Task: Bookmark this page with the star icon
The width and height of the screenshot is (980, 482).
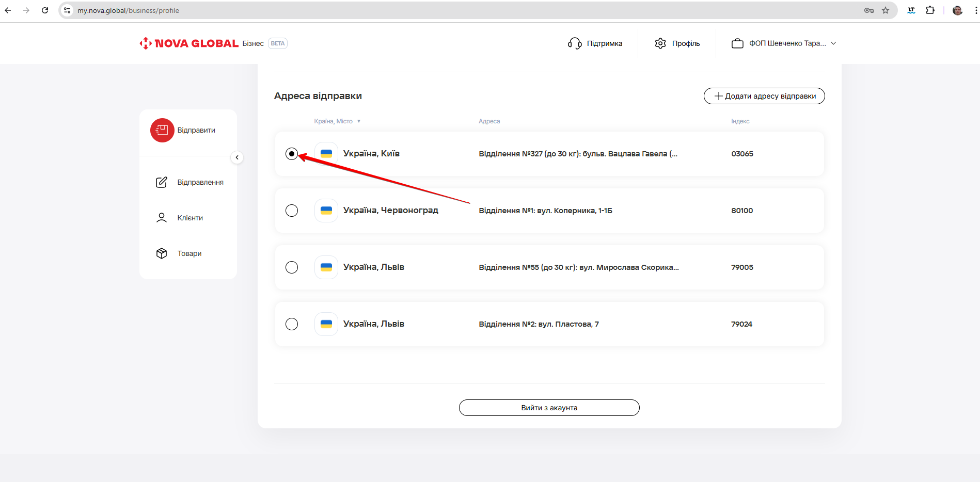Action: coord(886,10)
